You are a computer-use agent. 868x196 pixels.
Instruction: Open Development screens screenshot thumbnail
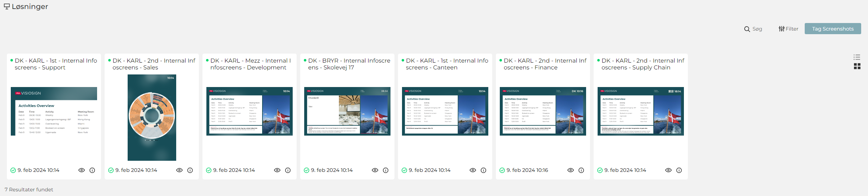(250, 111)
